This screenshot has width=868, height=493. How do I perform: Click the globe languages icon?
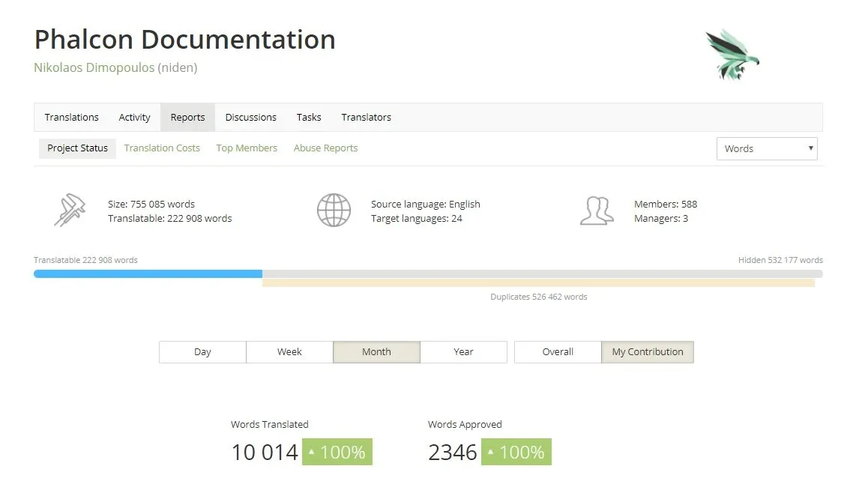334,211
